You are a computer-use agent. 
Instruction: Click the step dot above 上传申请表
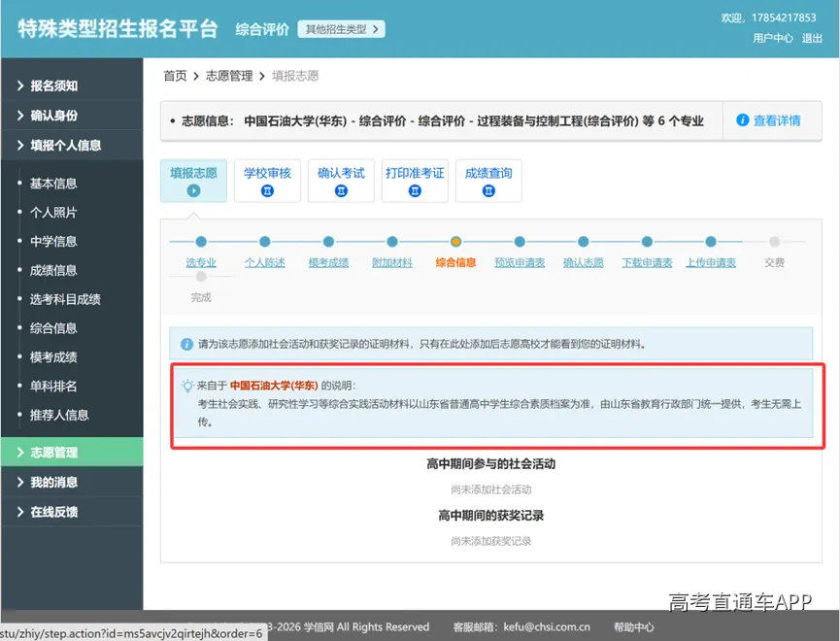(x=711, y=242)
